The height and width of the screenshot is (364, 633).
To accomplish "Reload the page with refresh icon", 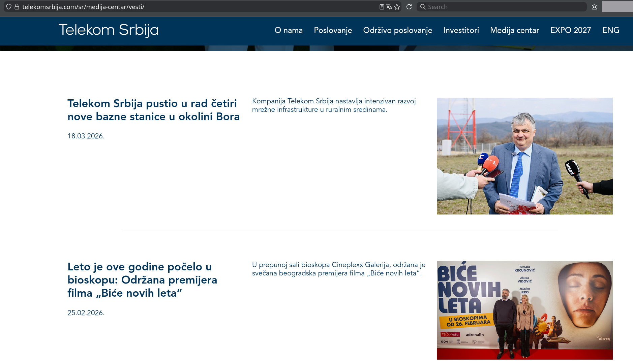I will (409, 7).
